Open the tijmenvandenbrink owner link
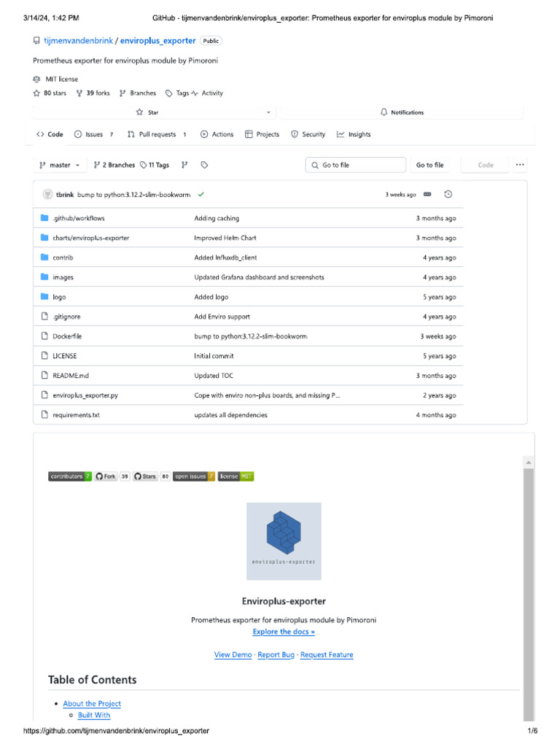 click(x=79, y=41)
